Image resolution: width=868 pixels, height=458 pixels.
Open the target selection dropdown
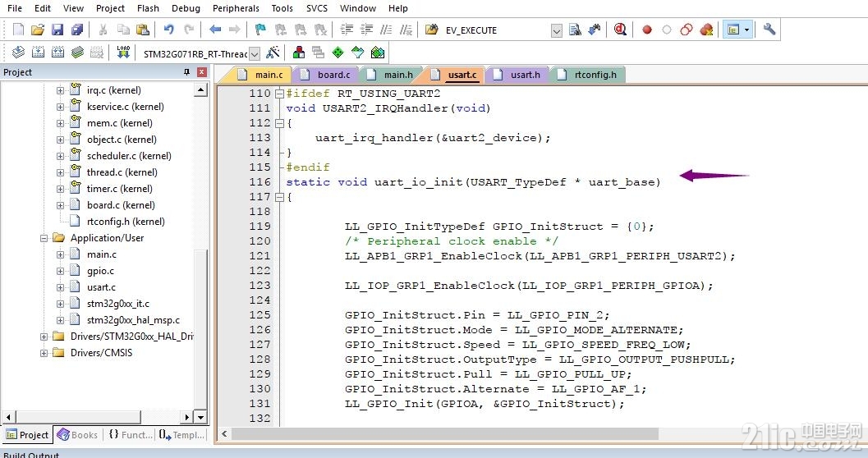(x=255, y=53)
